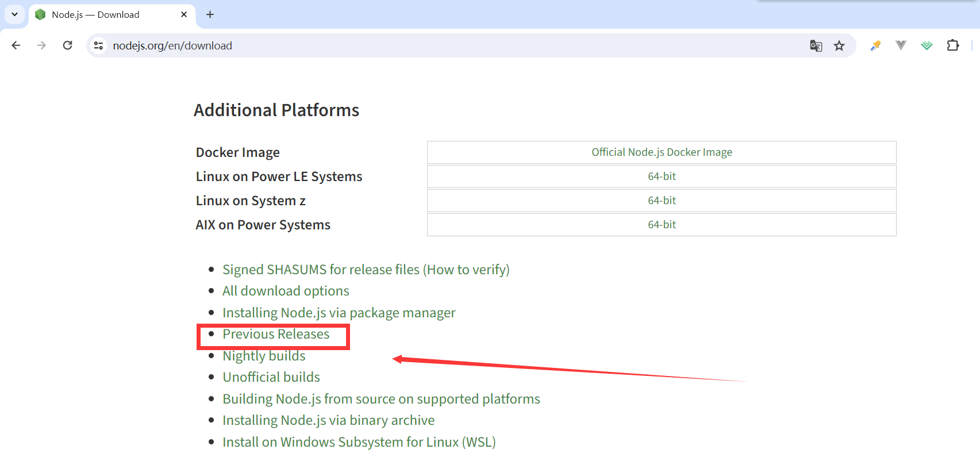Open the color picker extension icon
The width and height of the screenshot is (980, 476).
click(875, 45)
